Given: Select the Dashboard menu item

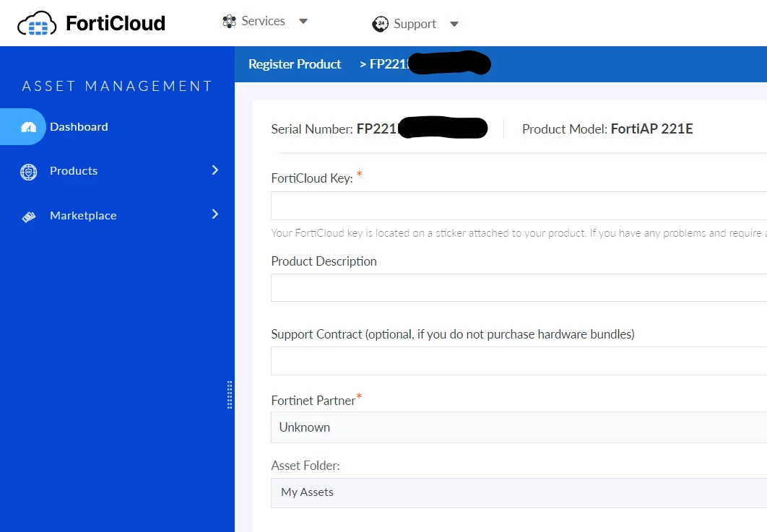Looking at the screenshot, I should click(79, 126).
